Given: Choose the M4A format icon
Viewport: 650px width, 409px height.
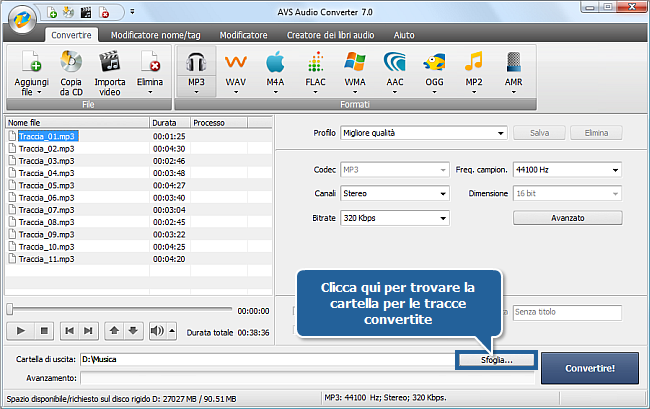Looking at the screenshot, I should tap(275, 63).
